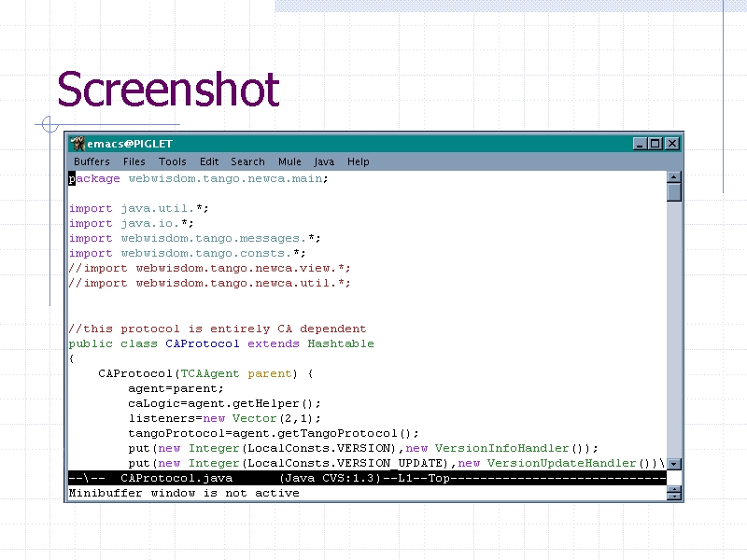Click VersionInfoHandler in the put statement

pos(501,448)
